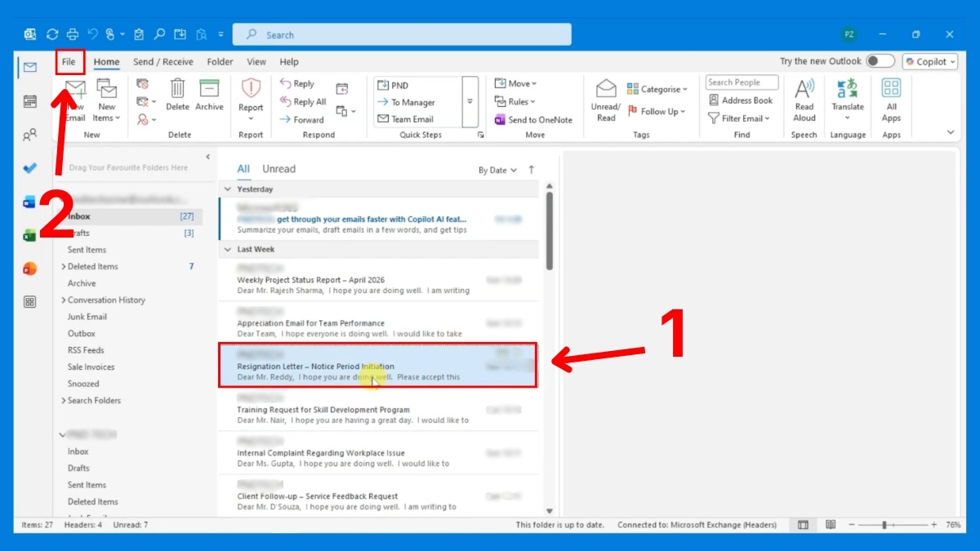Switch status bar to Normal view icon
Image resolution: width=980 pixels, height=551 pixels.
(x=804, y=525)
